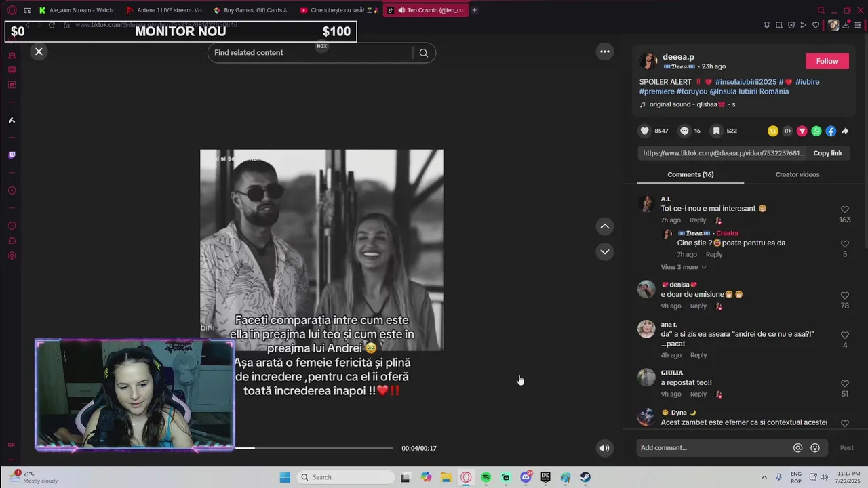
Task: Share the video via Facebook icon
Action: [x=831, y=131]
